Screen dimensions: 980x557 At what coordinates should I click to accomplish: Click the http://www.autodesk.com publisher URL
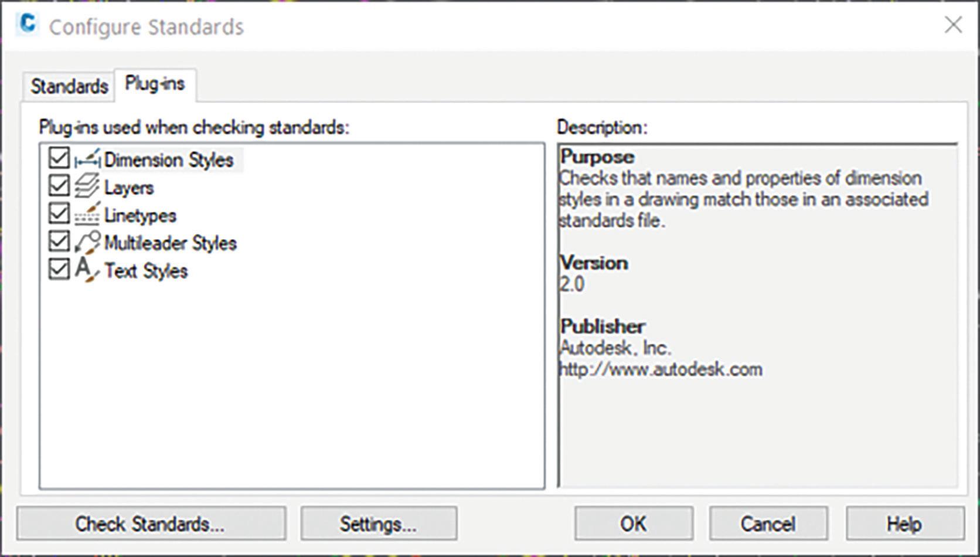click(661, 369)
